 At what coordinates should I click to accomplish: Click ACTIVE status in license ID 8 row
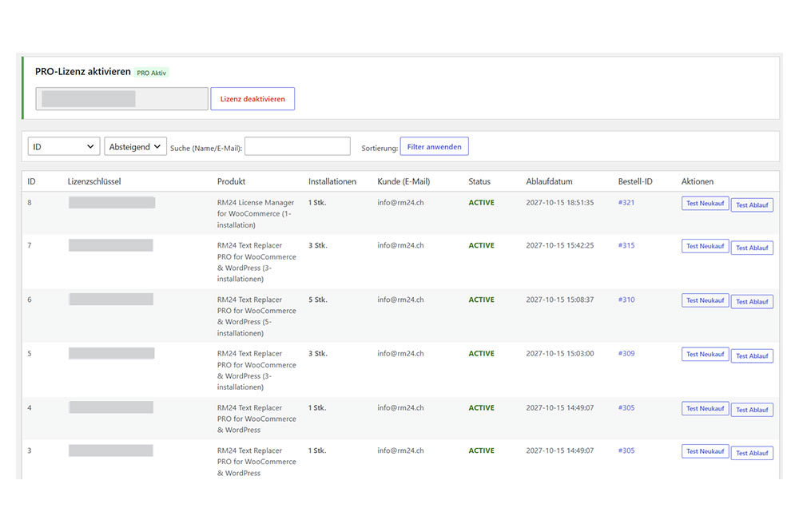[x=482, y=202]
